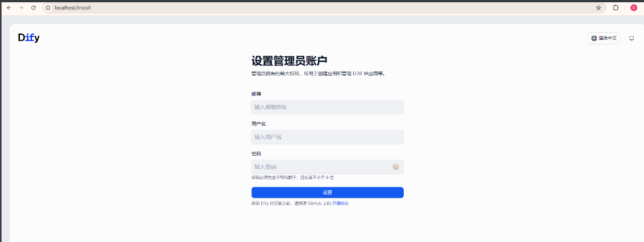
Task: Open site information icon in address bar
Action: (48, 8)
